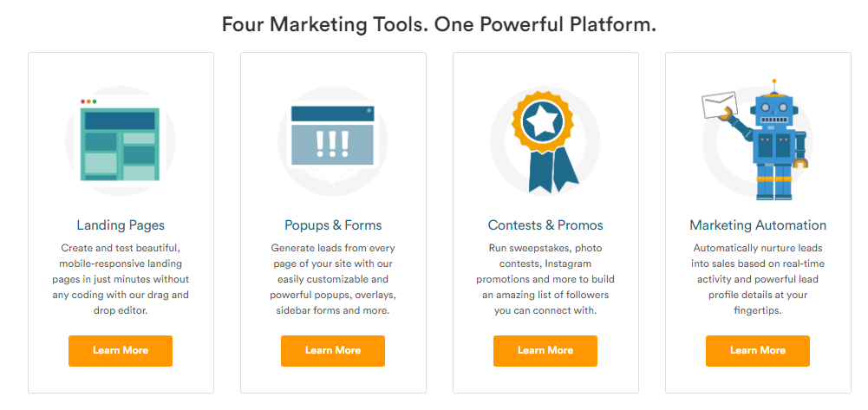Screen dimensions: 868x410
Task: Select the Popups & Forms title
Action: [x=333, y=225]
